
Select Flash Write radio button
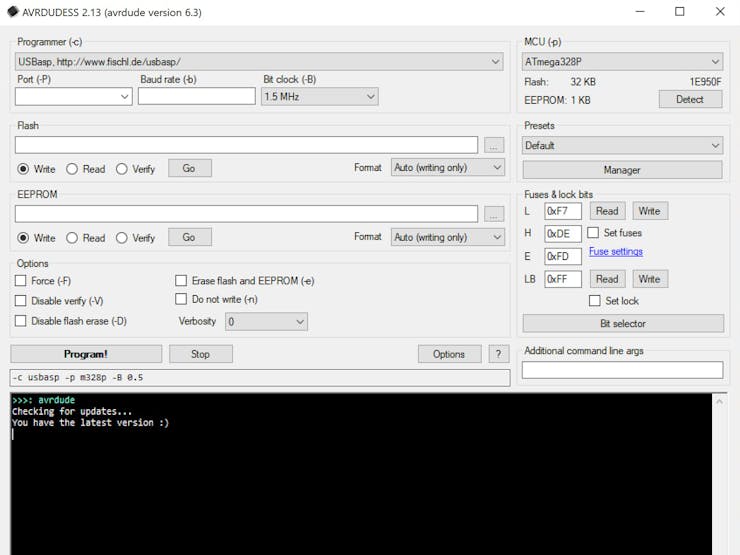click(x=23, y=169)
